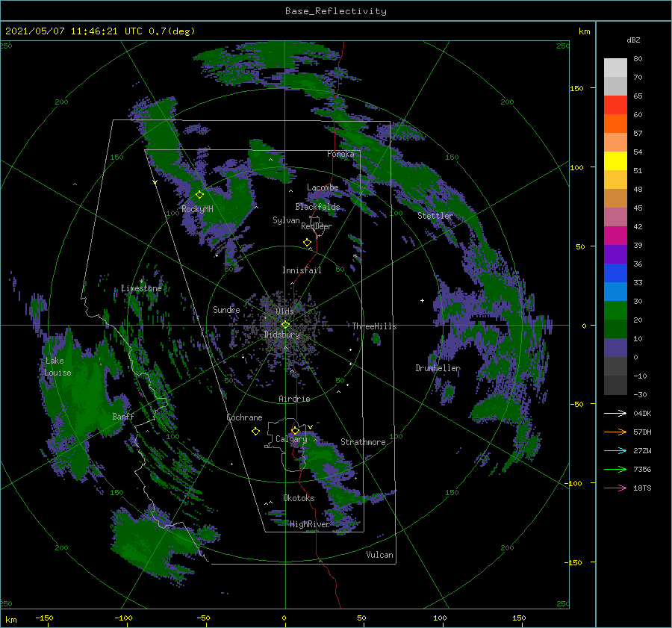
Task: Select the light gray 80-70 dBZ swatch
Action: pyautogui.click(x=615, y=68)
